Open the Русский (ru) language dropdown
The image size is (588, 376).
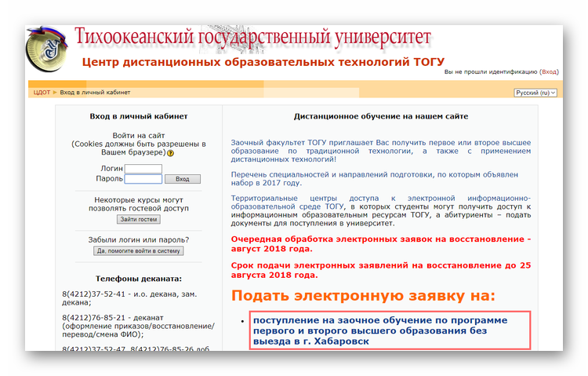click(x=535, y=93)
